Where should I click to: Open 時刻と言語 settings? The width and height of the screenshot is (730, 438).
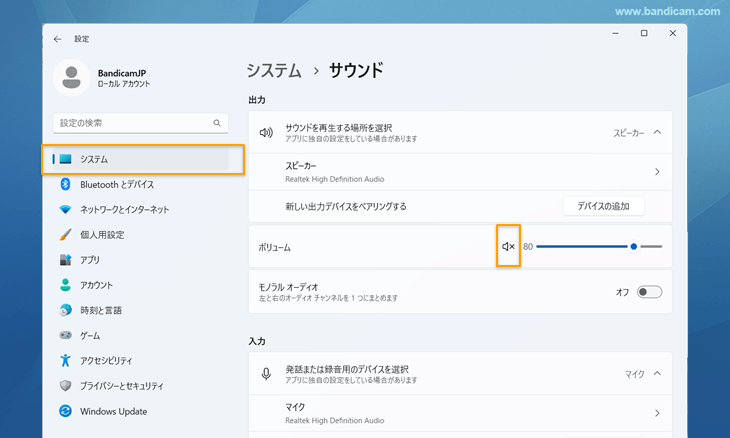coord(140,310)
